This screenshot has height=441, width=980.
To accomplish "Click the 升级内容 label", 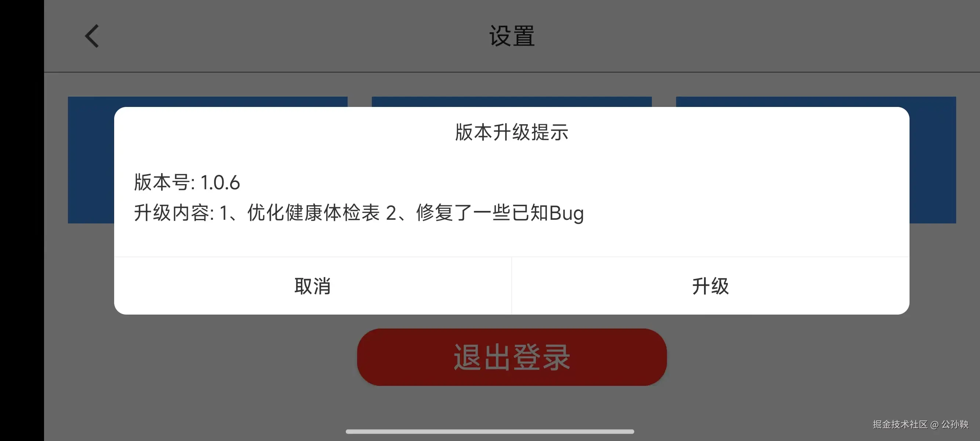I will pyautogui.click(x=171, y=212).
